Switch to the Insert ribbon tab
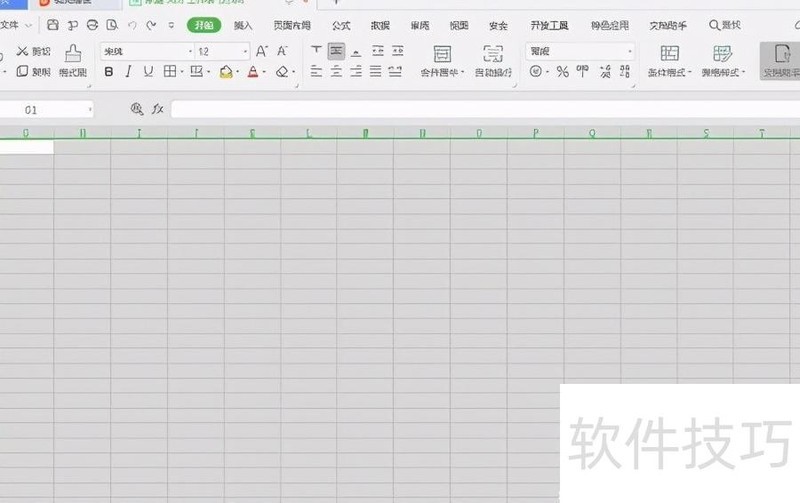The height and width of the screenshot is (503, 800). [243, 26]
